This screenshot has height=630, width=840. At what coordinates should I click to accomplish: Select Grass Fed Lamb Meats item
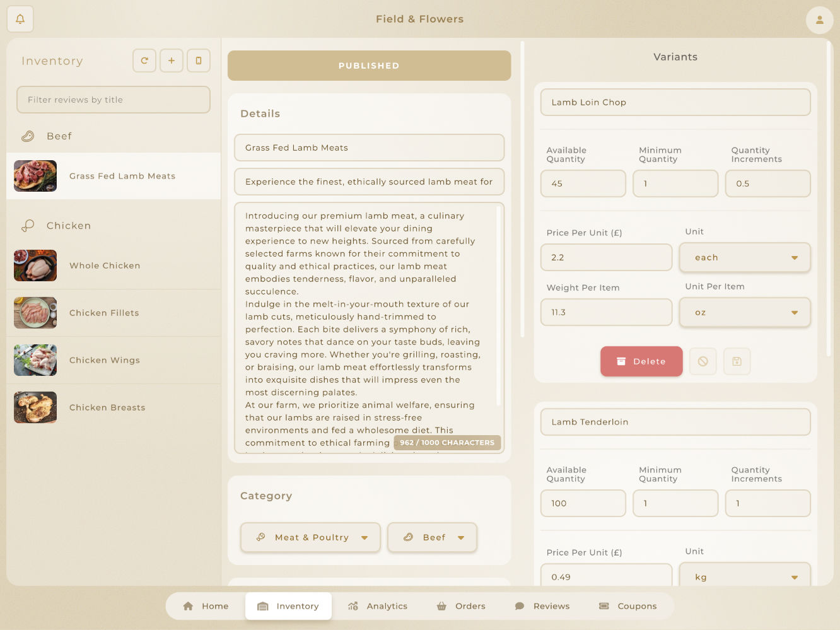114,176
